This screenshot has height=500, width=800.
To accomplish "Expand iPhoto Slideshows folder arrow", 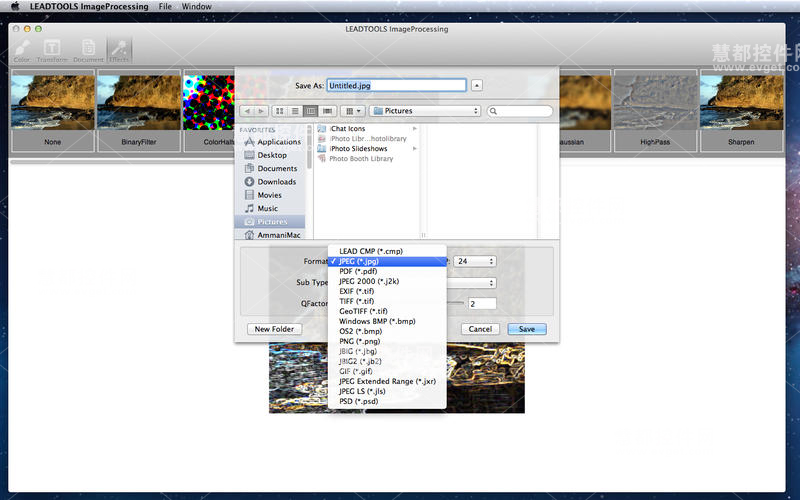I will click(415, 148).
